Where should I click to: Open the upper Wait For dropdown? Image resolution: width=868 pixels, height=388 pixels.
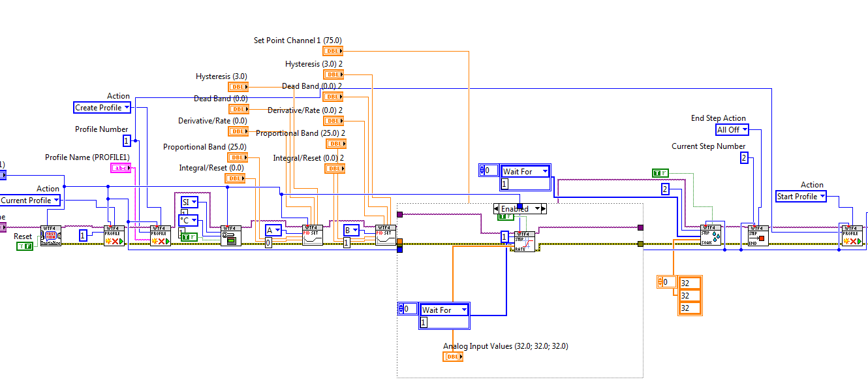(x=525, y=170)
